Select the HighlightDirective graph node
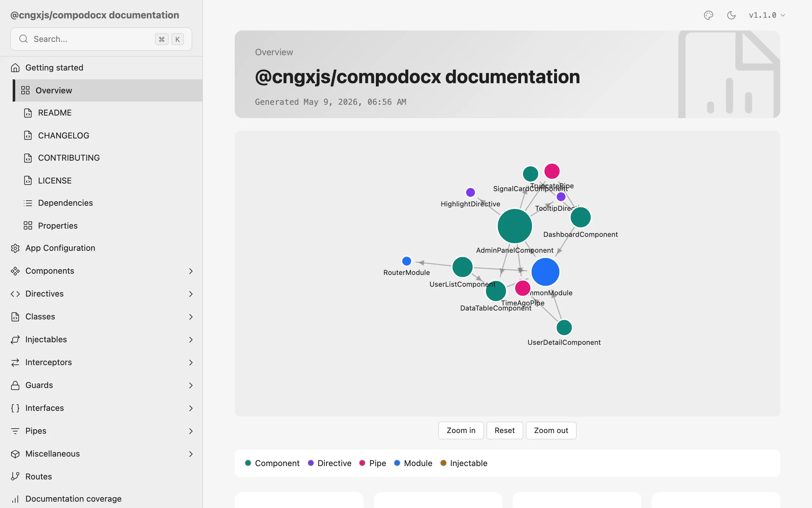 (470, 192)
